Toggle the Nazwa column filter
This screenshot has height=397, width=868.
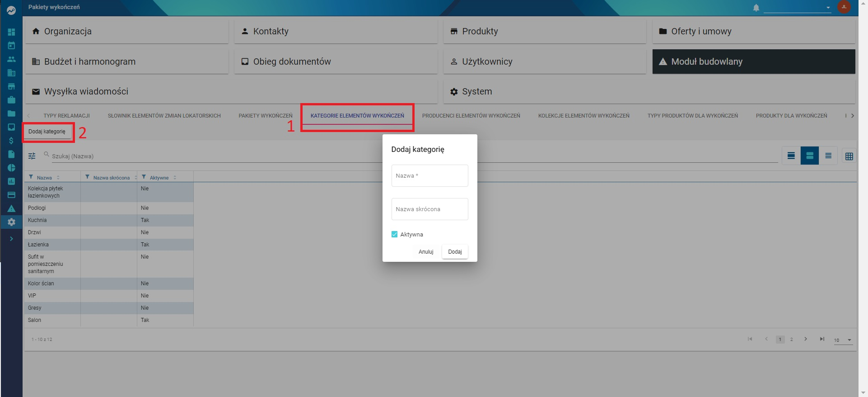click(x=31, y=177)
